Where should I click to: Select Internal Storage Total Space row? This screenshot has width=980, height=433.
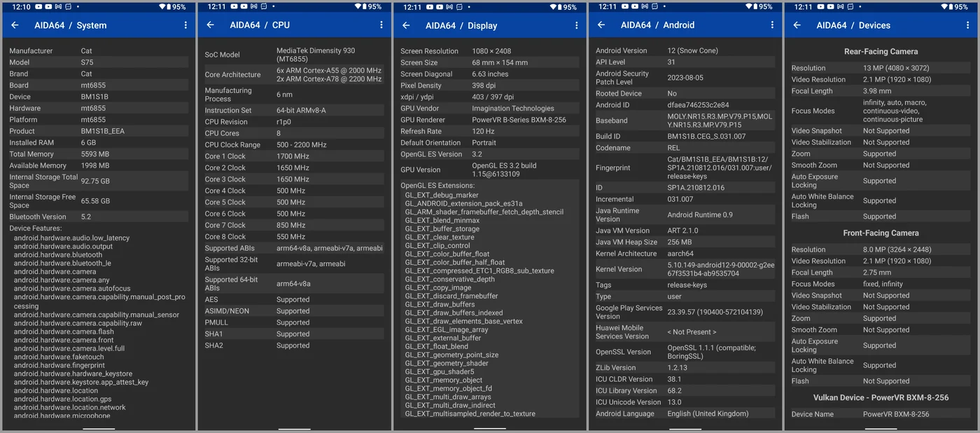(98, 181)
